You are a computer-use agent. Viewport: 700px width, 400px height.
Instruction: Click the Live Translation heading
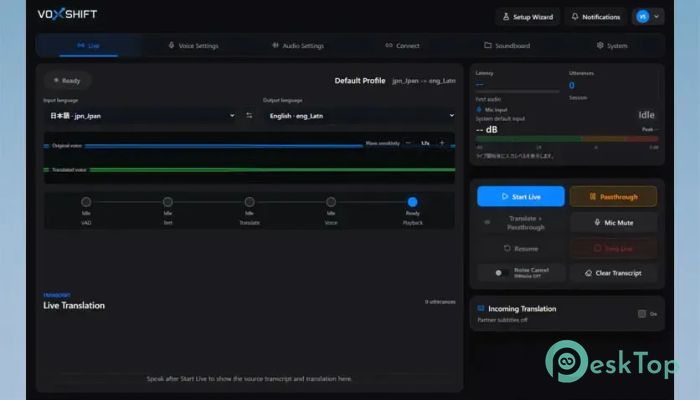point(74,305)
